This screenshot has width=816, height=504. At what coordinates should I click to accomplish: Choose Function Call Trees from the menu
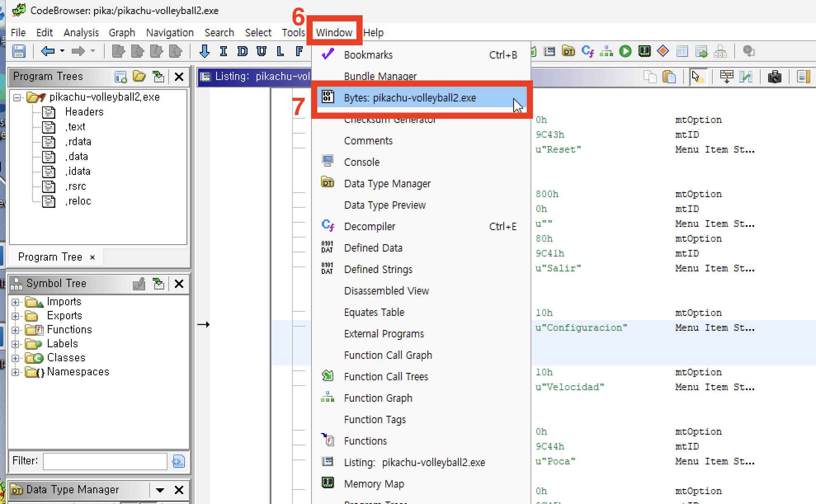pyautogui.click(x=421, y=377)
